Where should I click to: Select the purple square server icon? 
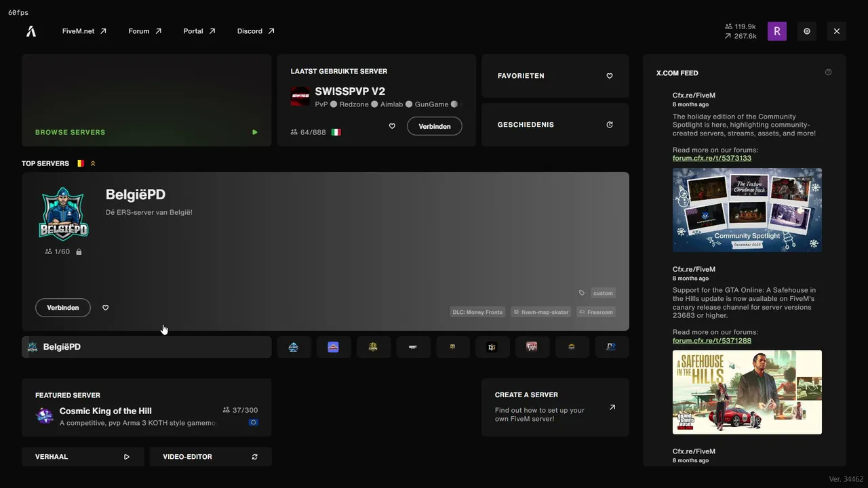coord(333,347)
